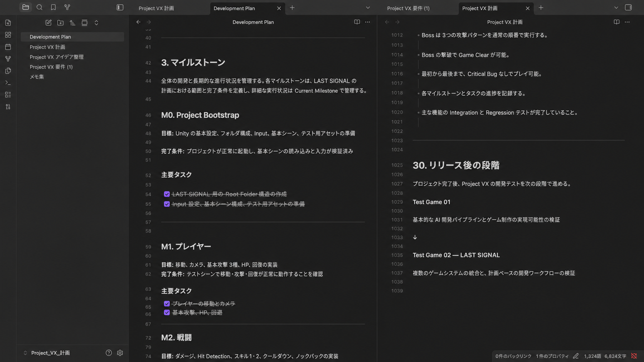Show 0件のバックリンク in status bar
Viewport: 644px width, 362px height.
coord(513,356)
